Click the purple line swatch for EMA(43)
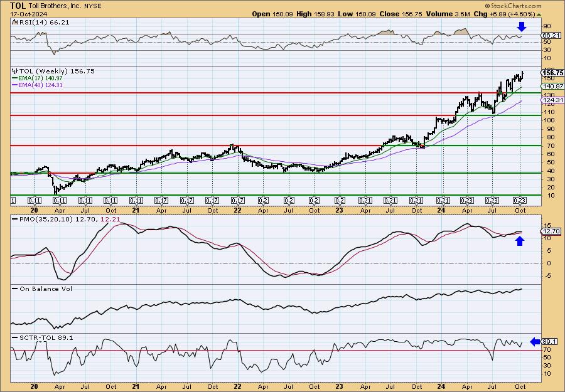 [14, 85]
